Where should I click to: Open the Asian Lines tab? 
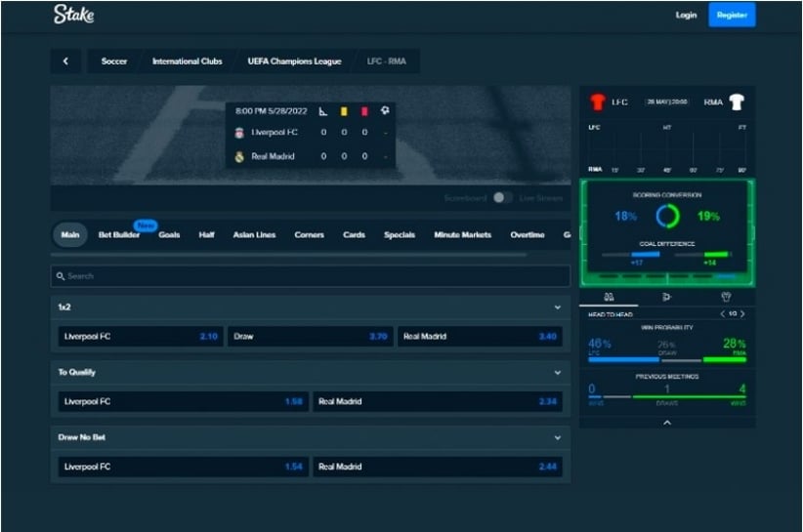[x=255, y=235]
